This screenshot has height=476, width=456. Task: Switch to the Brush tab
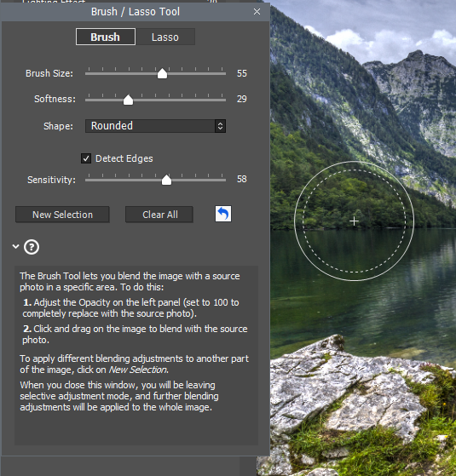tap(106, 37)
